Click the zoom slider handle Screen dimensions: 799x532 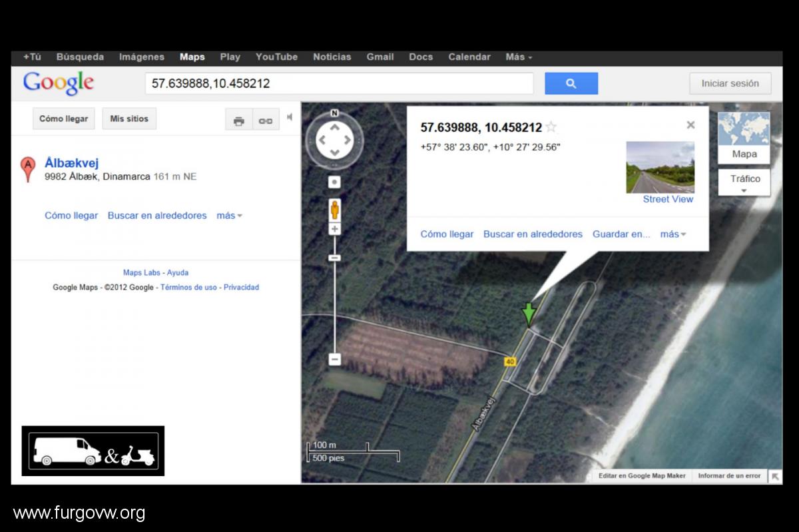[x=335, y=258]
